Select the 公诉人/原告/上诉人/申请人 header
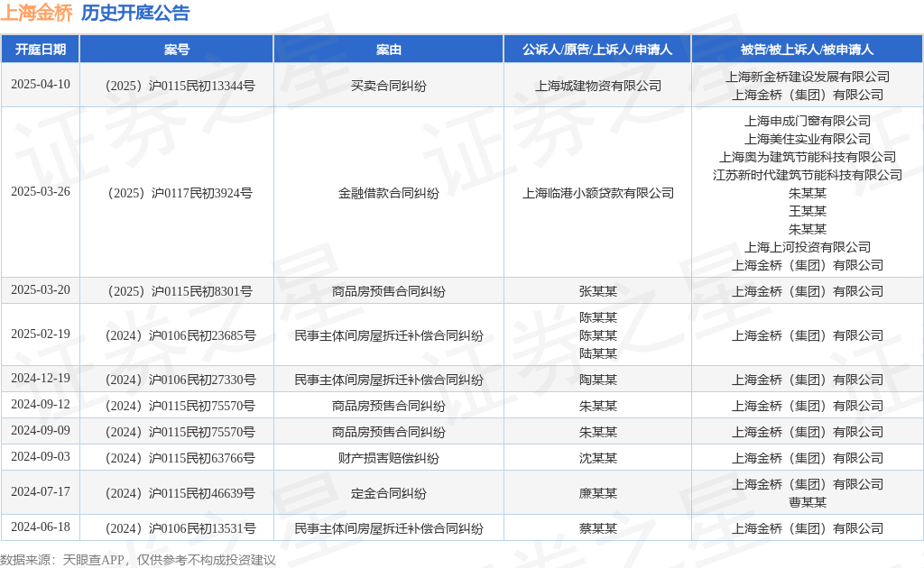Screen dimensions: 924x568 (x=597, y=50)
